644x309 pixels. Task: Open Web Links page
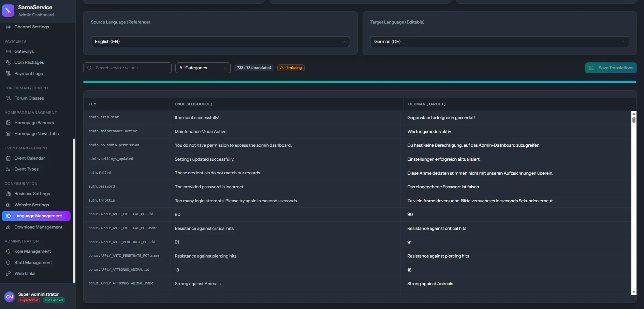click(36, 274)
